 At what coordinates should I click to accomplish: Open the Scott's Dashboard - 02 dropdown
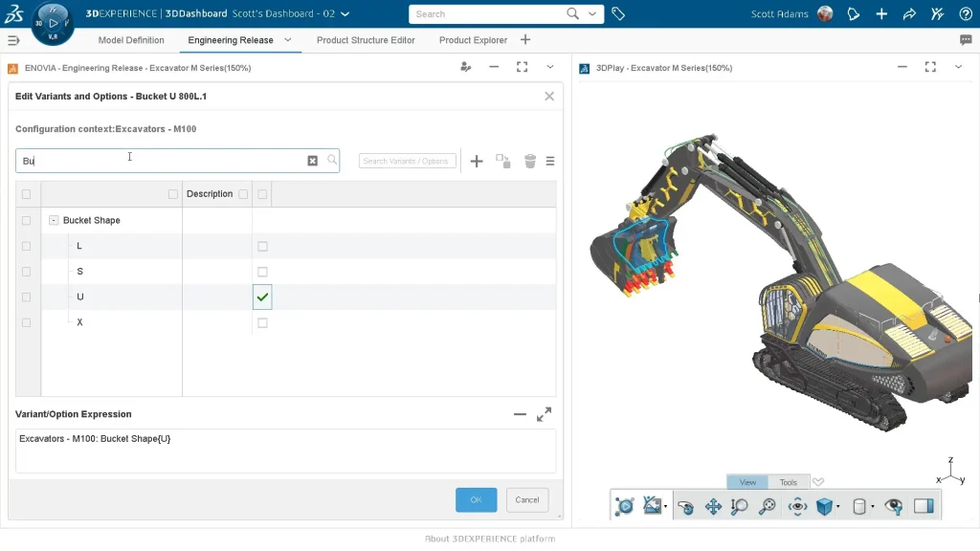point(345,14)
